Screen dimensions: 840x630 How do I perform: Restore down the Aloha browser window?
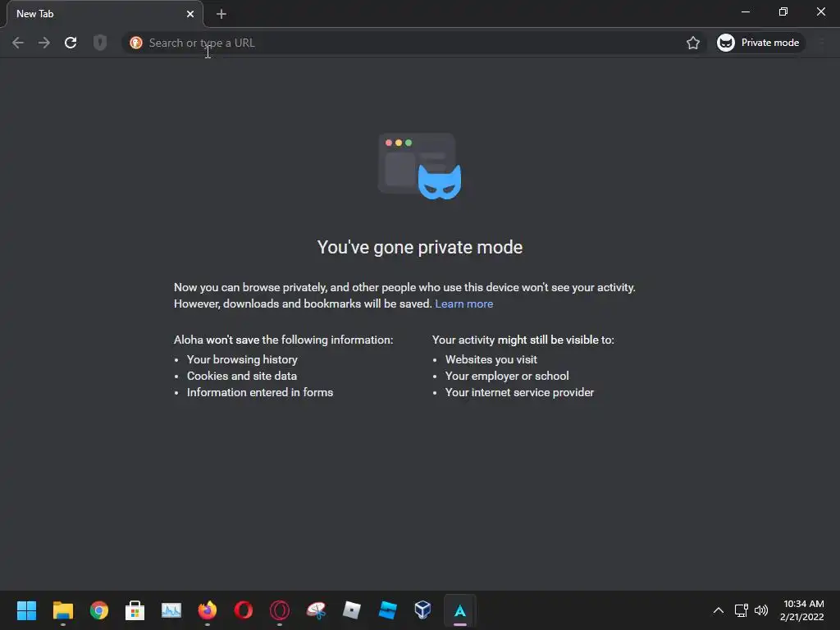[x=783, y=11]
